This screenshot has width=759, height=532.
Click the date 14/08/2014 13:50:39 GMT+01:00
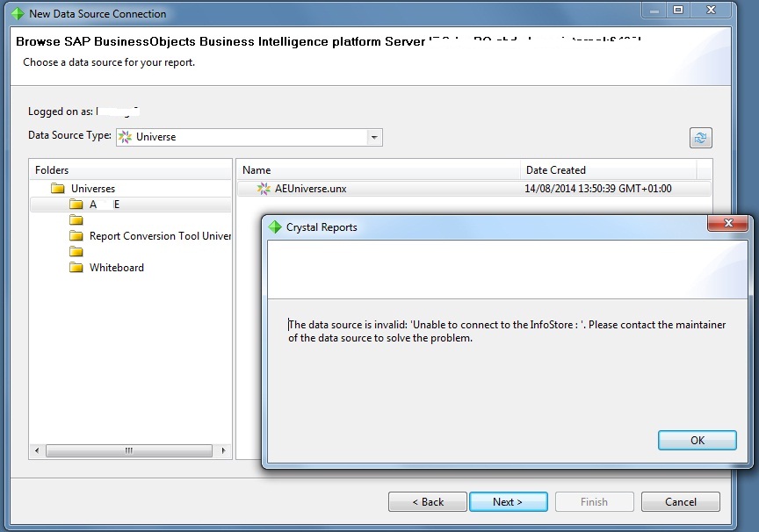point(598,189)
